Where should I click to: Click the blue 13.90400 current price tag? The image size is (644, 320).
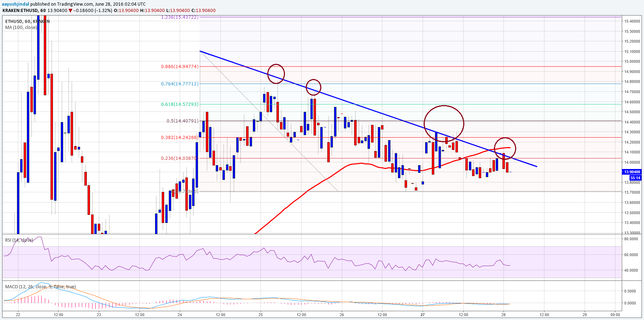tap(632, 172)
